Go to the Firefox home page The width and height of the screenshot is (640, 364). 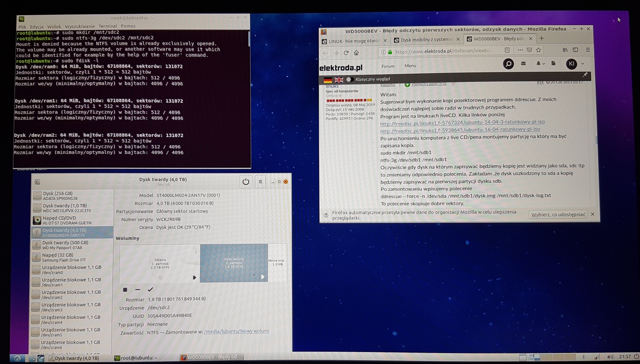pyautogui.click(x=357, y=53)
